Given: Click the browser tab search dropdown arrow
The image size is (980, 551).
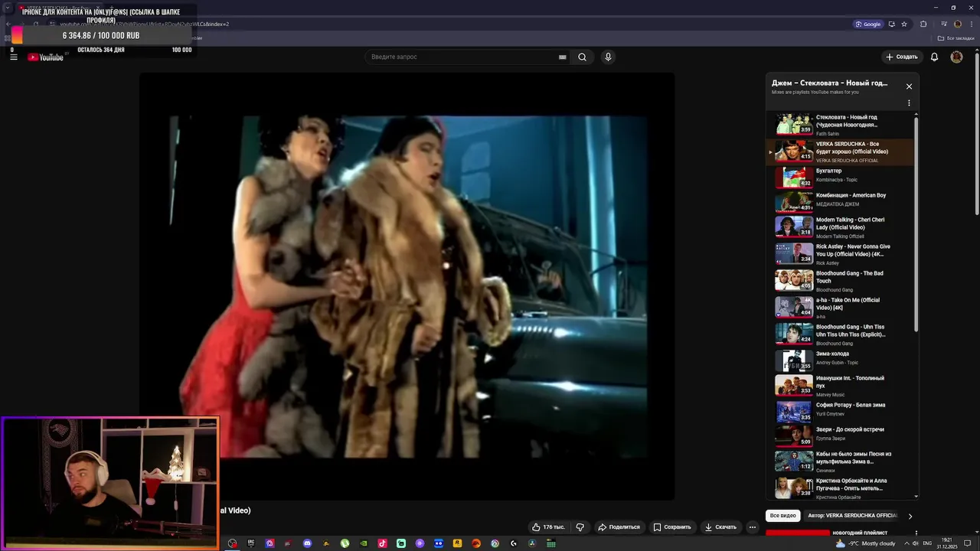Looking at the screenshot, I should [x=7, y=7].
